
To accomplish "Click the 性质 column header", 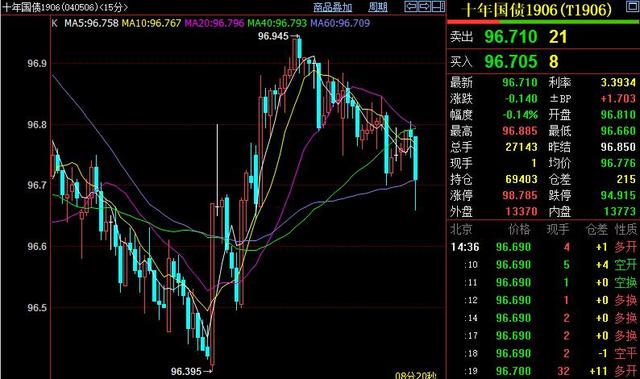I will [626, 230].
